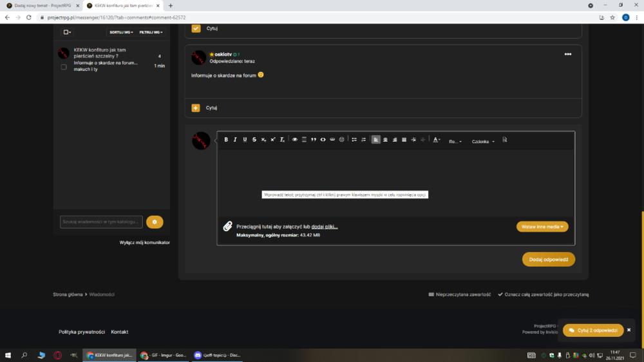
Task: Toggle the plus multiquote on osklotv's post
Action: [196, 108]
